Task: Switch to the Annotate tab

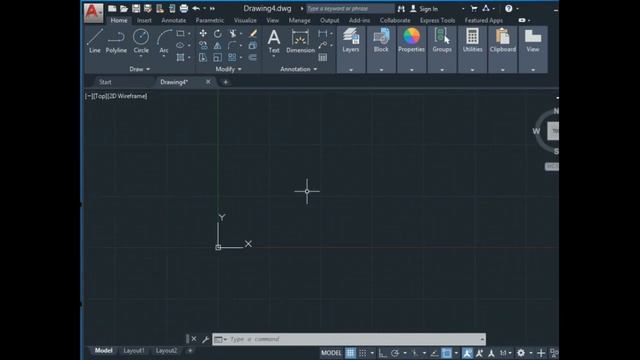Action: (x=173, y=20)
